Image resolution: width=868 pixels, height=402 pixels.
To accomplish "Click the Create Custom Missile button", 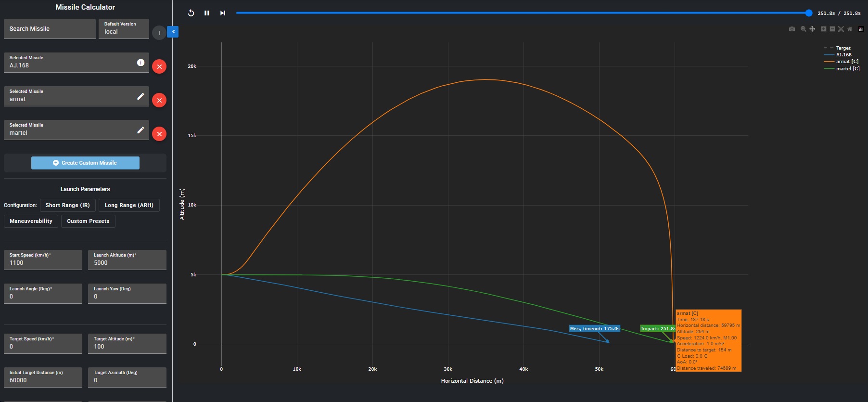I will 85,163.
